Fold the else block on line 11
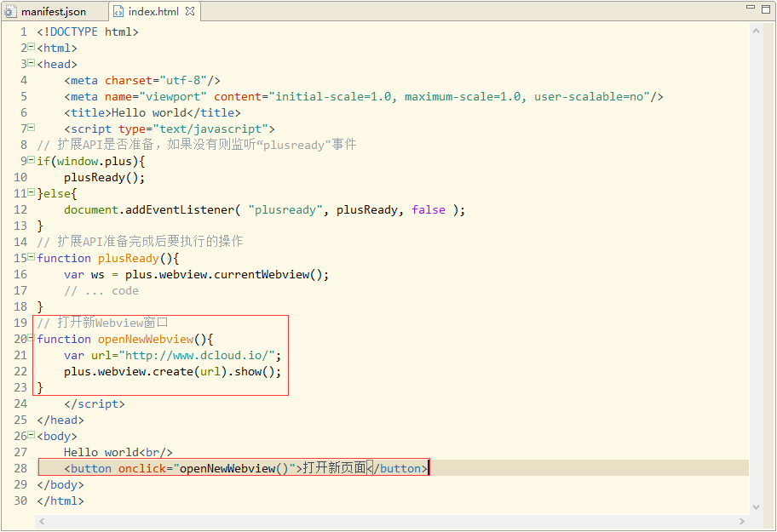Viewport: 777px width, 532px height. 32,193
